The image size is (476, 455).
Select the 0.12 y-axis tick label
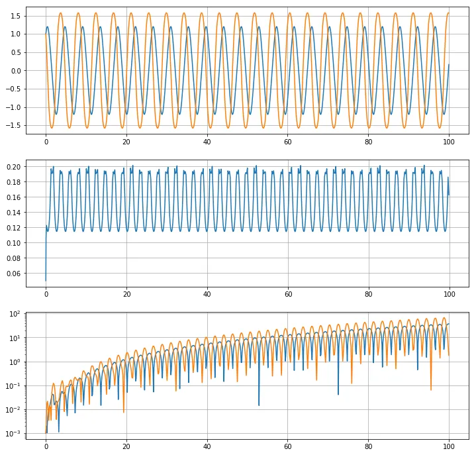14,228
